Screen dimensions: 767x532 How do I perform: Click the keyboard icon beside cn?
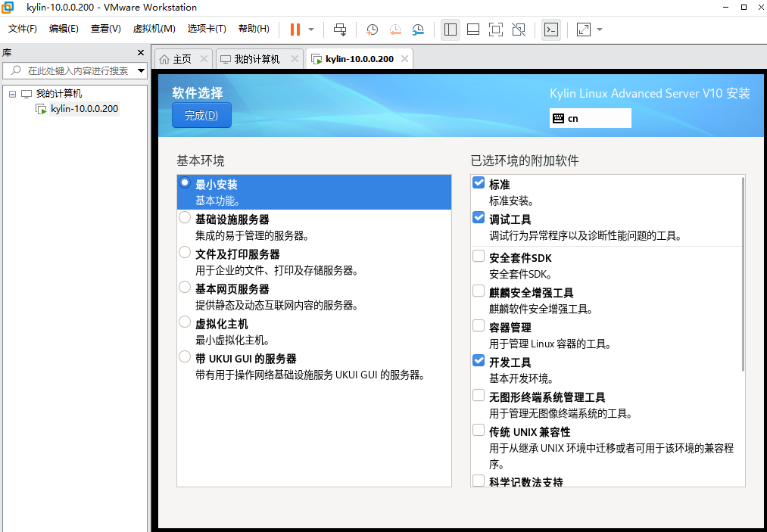pos(558,118)
